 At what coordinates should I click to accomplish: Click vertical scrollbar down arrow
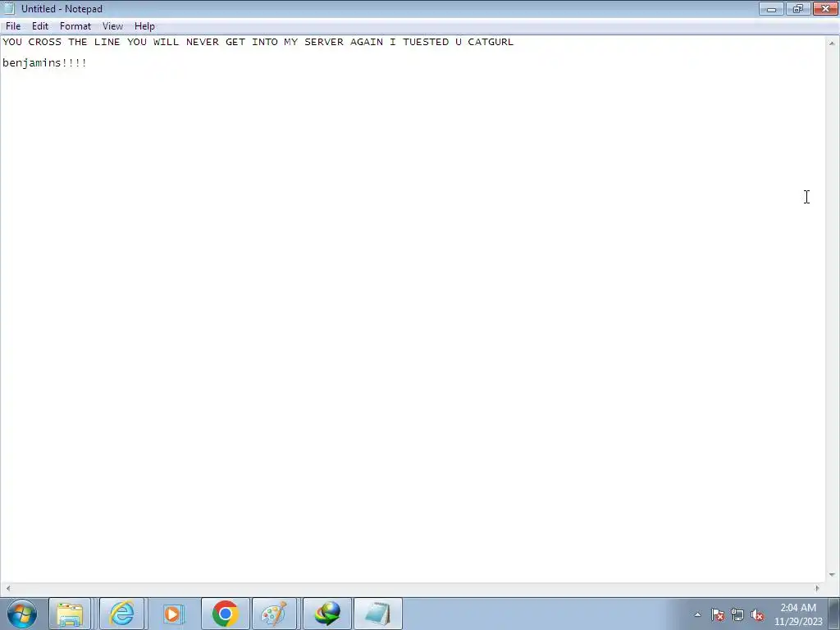832,575
